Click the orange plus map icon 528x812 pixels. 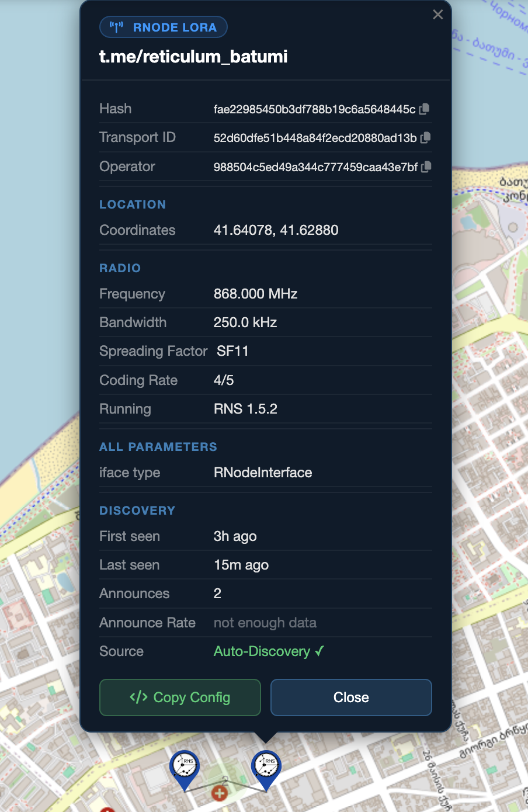pyautogui.click(x=220, y=793)
